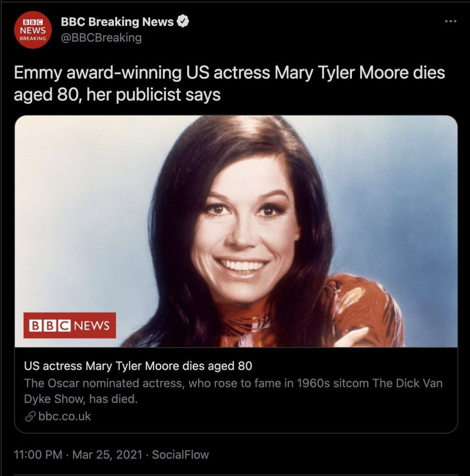Viewport: 470px width, 476px height.
Task: Click the BBC News Breaking profile avatar
Action: click(x=33, y=30)
